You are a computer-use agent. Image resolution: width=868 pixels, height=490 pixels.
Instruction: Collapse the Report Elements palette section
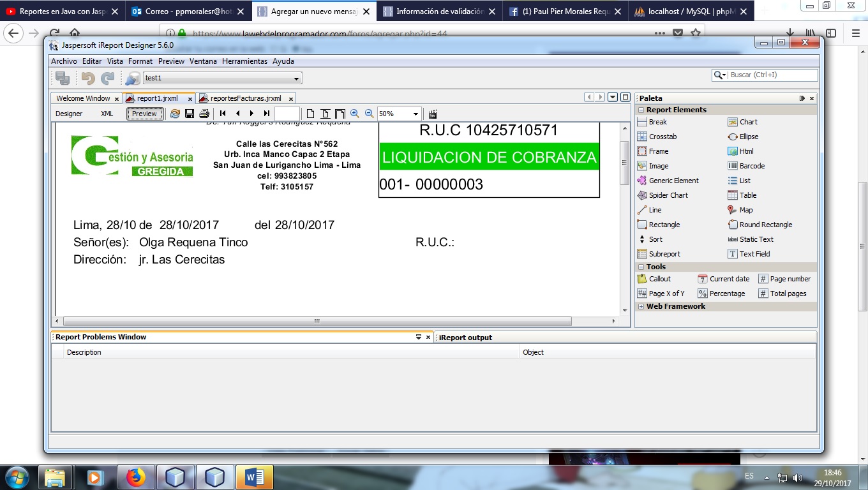tap(641, 110)
